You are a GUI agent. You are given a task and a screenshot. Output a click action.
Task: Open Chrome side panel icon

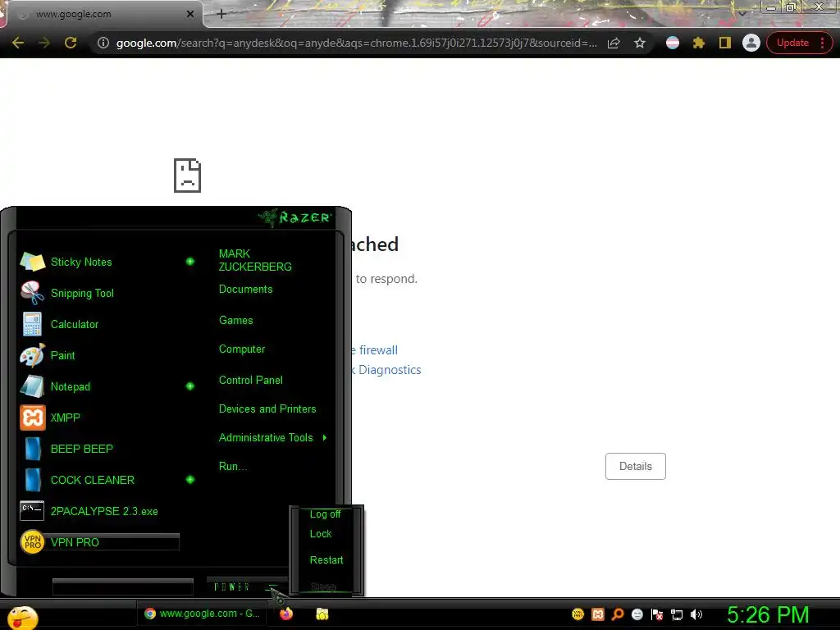pyautogui.click(x=725, y=43)
